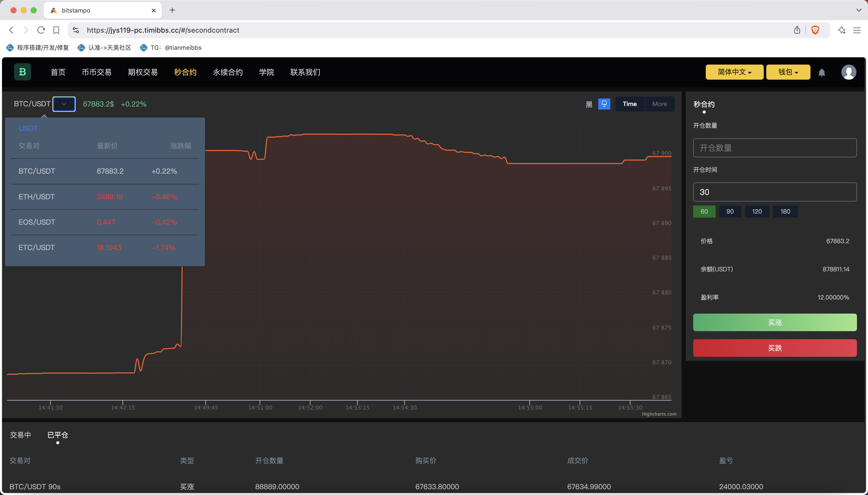Reload the page with the refresh icon
This screenshot has height=495, width=868.
point(41,30)
